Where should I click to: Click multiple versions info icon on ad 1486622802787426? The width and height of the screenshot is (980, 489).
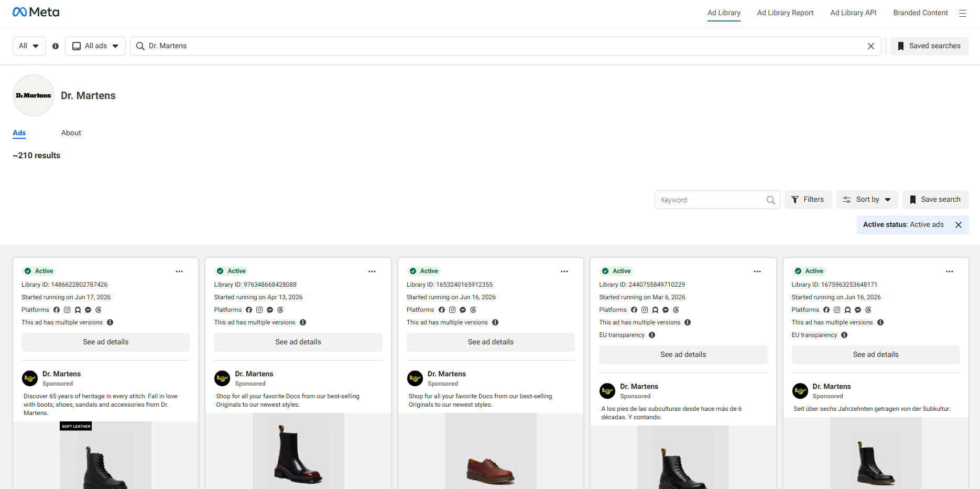pyautogui.click(x=110, y=322)
